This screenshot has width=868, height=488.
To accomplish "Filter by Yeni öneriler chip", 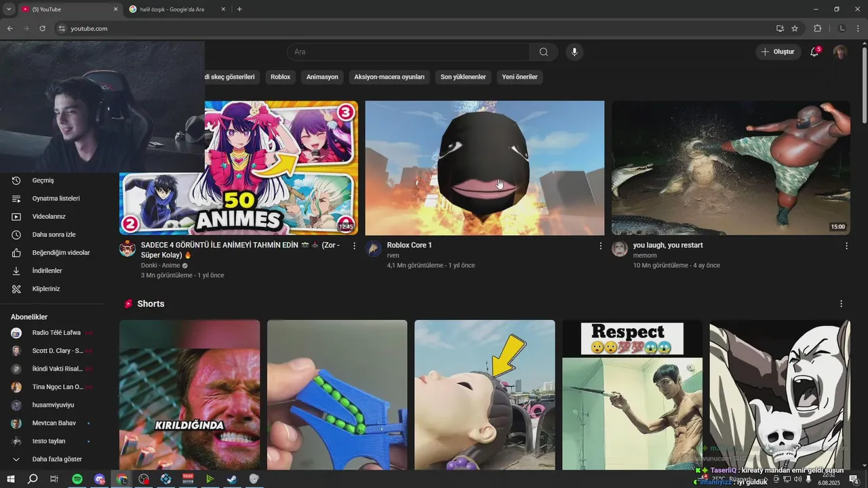I will (x=519, y=77).
